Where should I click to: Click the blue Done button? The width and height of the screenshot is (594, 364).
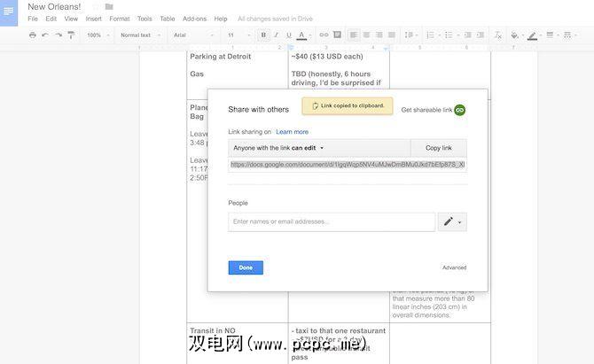[246, 267]
